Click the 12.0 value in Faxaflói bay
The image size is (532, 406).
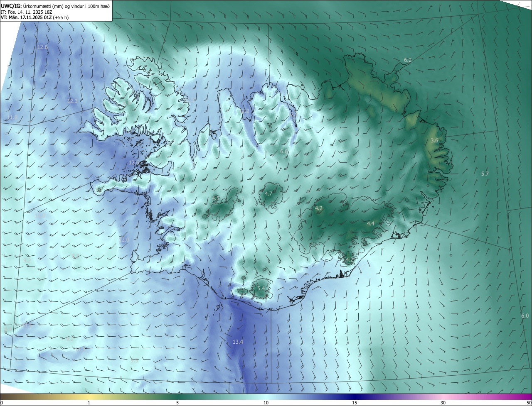(124, 240)
